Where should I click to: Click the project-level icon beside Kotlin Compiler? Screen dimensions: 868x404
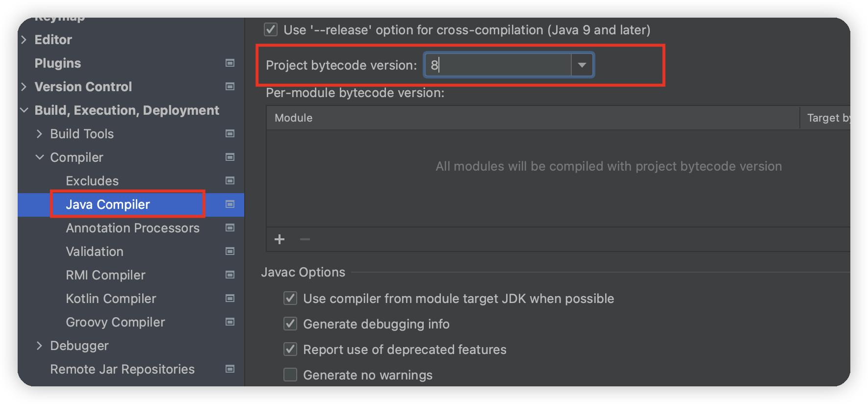coord(230,298)
